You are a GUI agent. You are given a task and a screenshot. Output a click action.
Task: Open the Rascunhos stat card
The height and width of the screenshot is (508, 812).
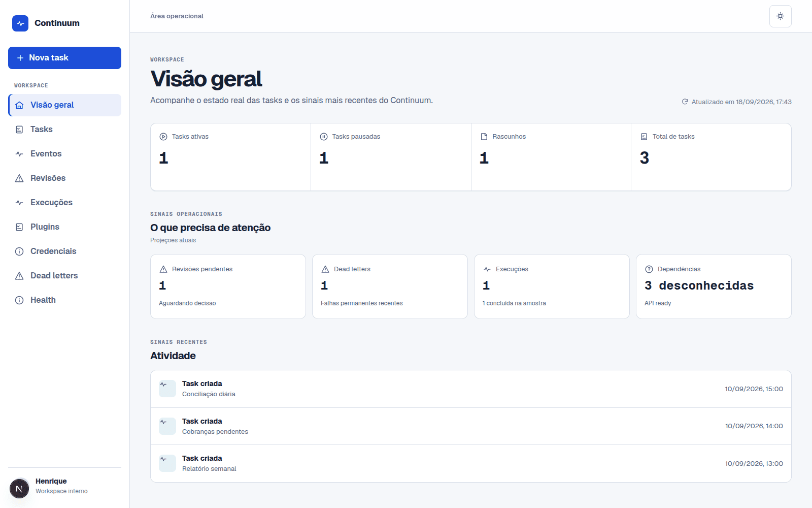point(551,157)
